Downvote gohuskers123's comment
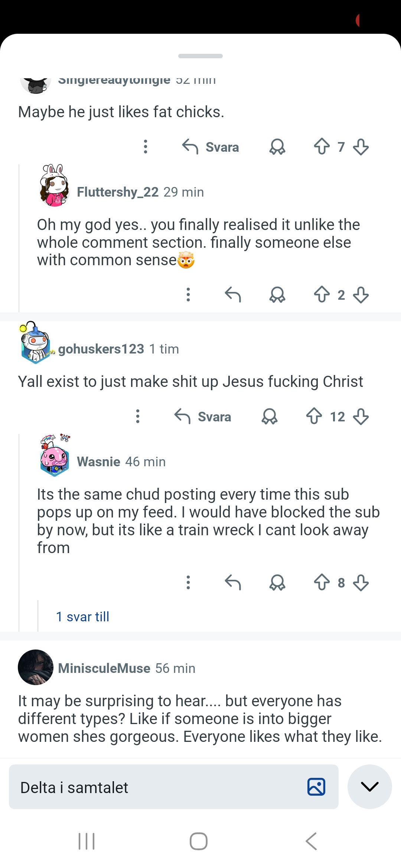Image resolution: width=401 pixels, height=868 pixels. point(361,417)
